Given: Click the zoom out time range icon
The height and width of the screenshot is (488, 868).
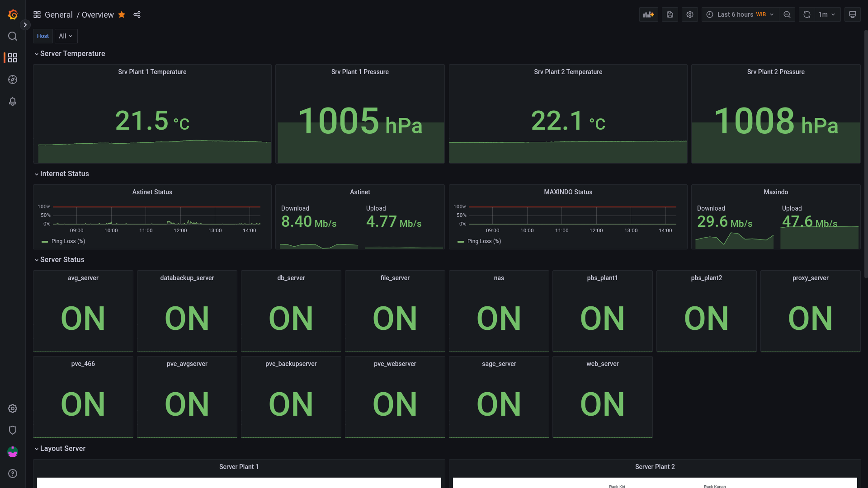Looking at the screenshot, I should pyautogui.click(x=787, y=14).
